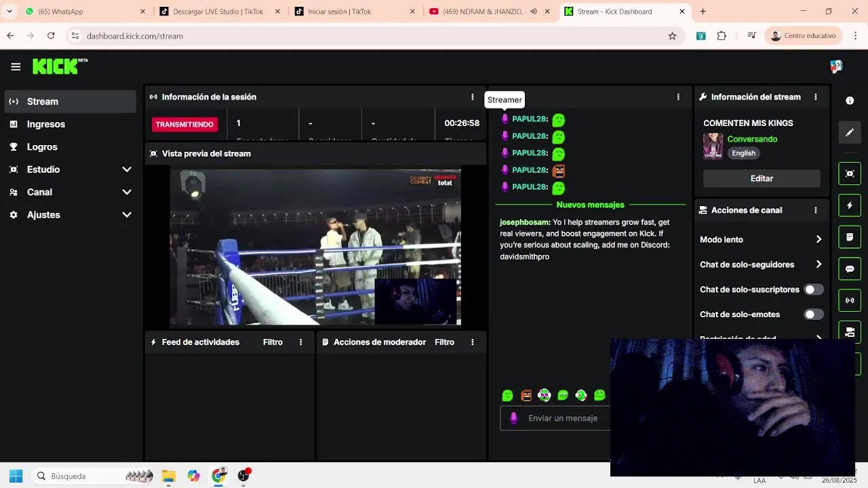The image size is (868, 488).
Task: Open the browser tab search dropdown
Action: [x=9, y=12]
